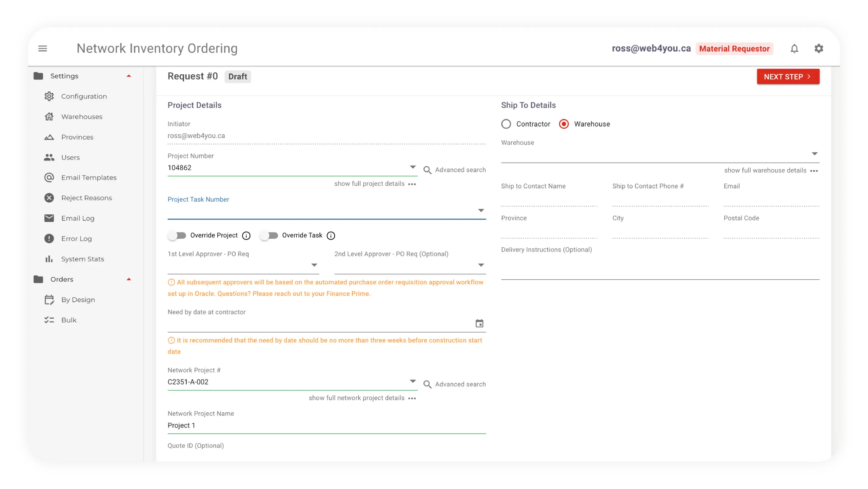The height and width of the screenshot is (489, 868).
Task: Click Project Number advanced search magnifier
Action: (x=427, y=170)
